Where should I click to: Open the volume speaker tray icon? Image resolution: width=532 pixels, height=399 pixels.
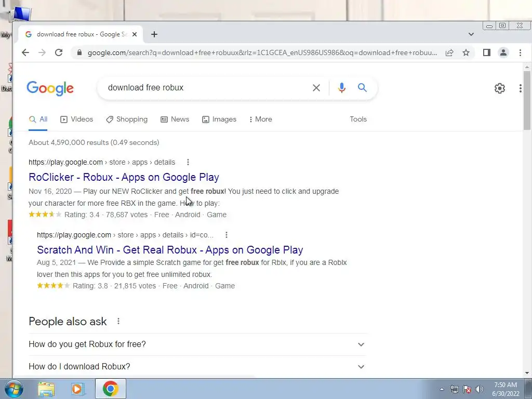point(480,389)
